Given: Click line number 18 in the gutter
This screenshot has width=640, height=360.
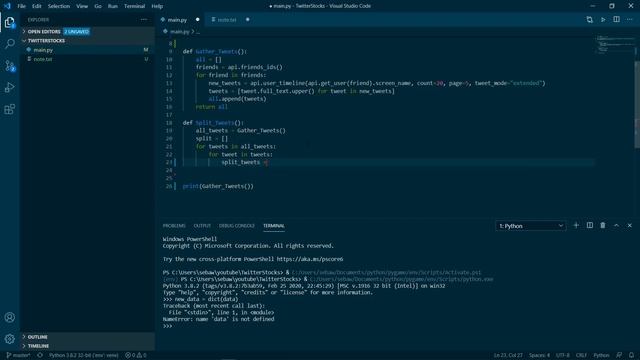Looking at the screenshot, I should click(x=169, y=123).
